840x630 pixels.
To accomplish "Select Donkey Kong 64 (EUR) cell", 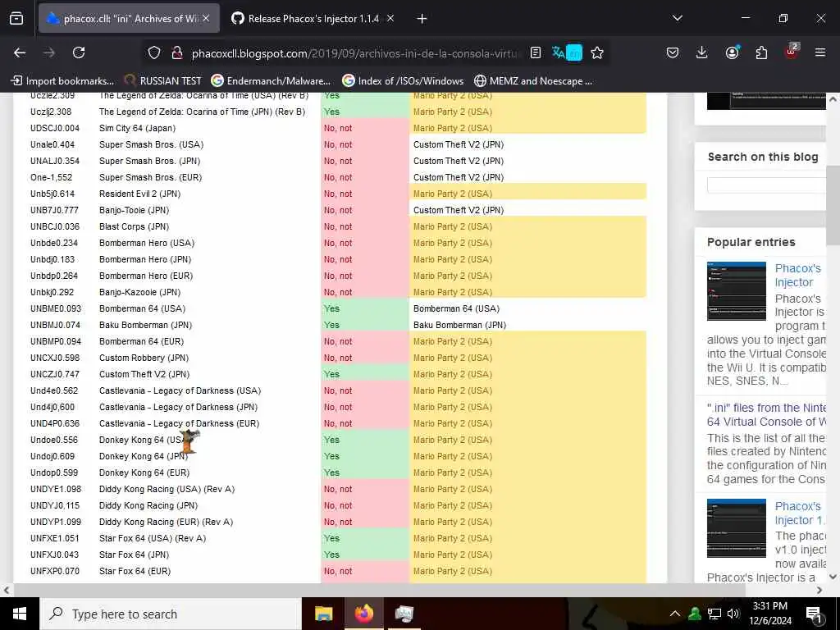I will 144,472.
